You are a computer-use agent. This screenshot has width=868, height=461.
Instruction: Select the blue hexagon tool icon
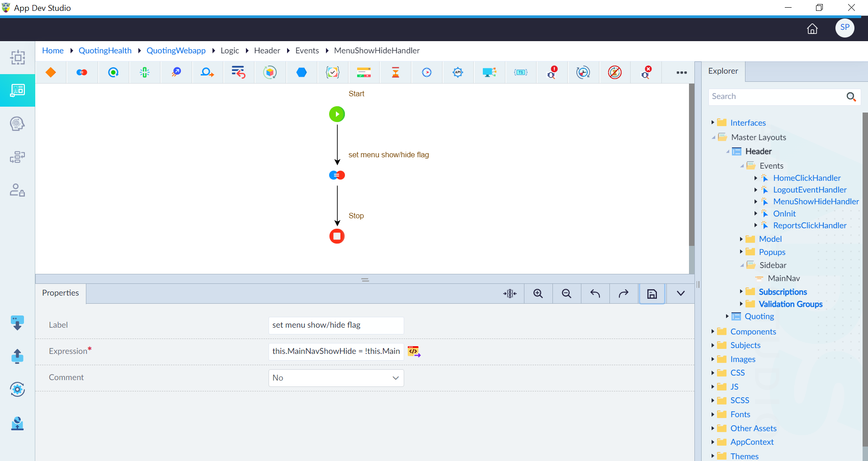pyautogui.click(x=302, y=72)
